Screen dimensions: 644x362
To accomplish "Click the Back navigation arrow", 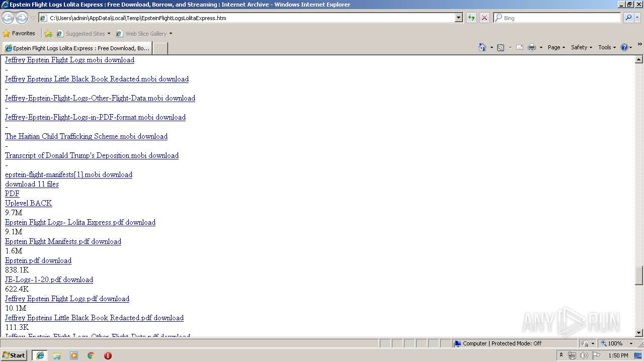I will point(8,18).
